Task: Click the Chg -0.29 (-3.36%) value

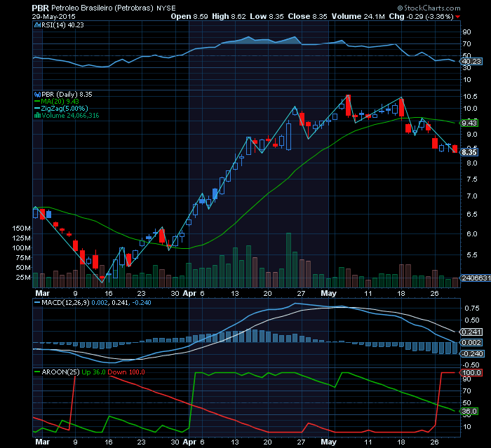Action: 421,16
